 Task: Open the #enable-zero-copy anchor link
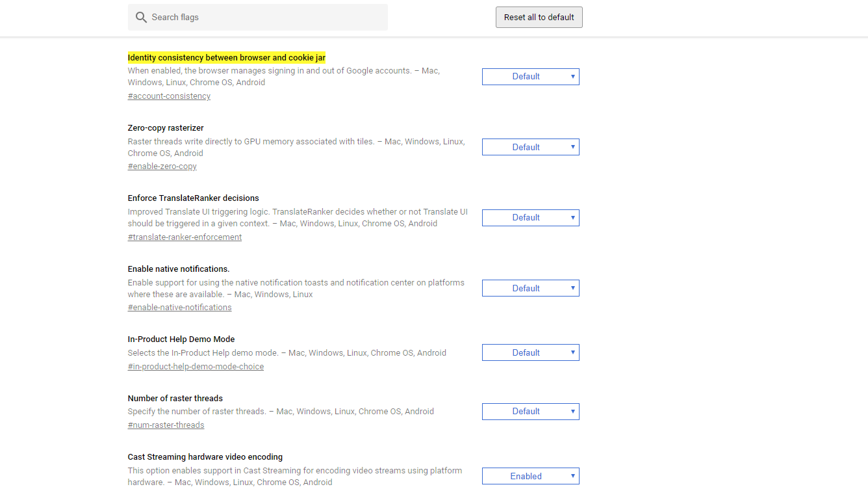(162, 166)
